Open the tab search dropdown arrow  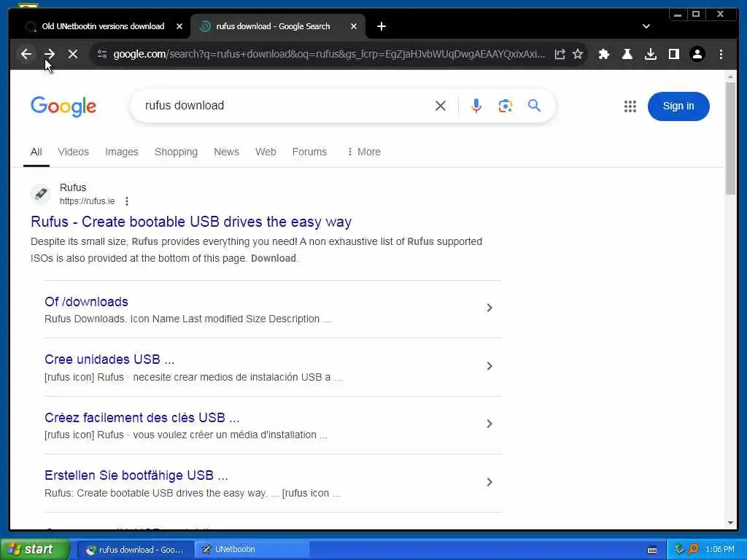click(x=646, y=26)
